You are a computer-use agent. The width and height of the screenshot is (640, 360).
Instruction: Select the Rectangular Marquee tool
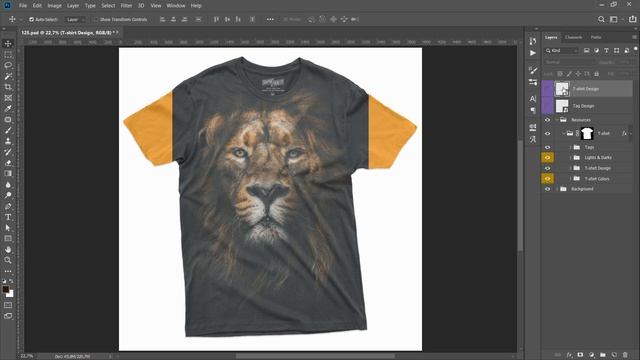click(x=8, y=54)
